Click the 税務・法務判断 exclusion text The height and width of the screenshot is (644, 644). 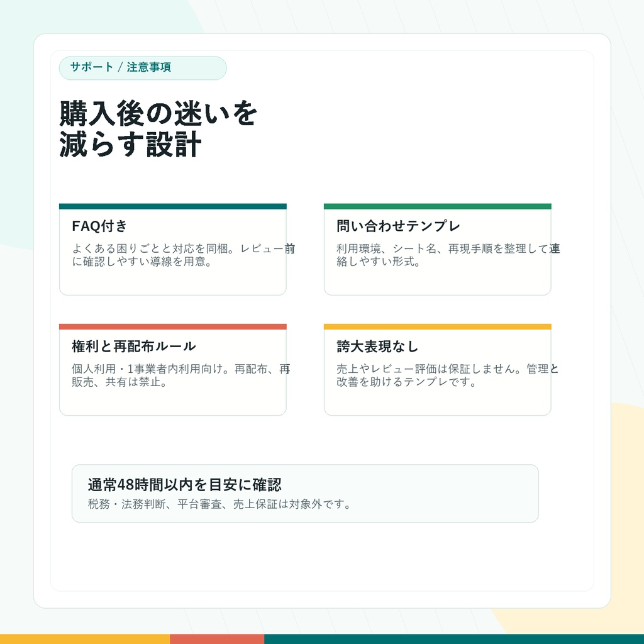(x=219, y=504)
